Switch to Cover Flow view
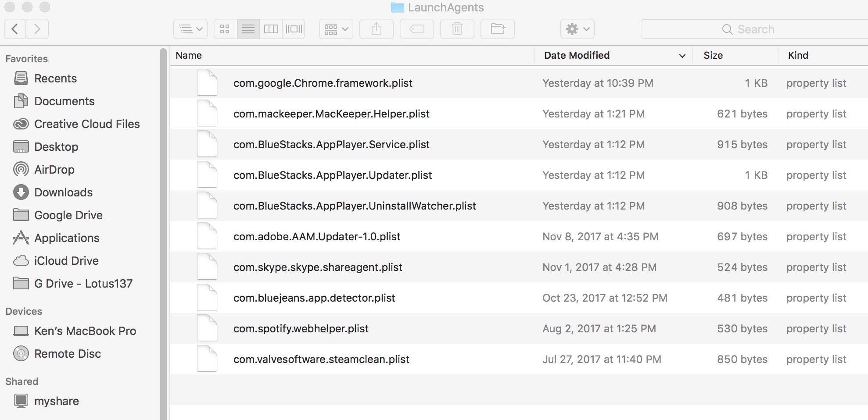Screen dimensions: 868x420 [x=294, y=29]
